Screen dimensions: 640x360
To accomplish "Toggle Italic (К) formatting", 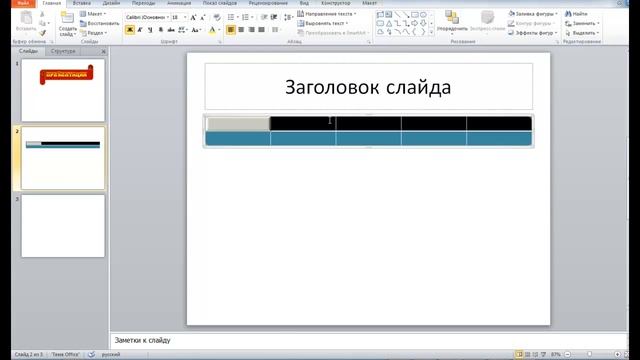I will coord(140,30).
